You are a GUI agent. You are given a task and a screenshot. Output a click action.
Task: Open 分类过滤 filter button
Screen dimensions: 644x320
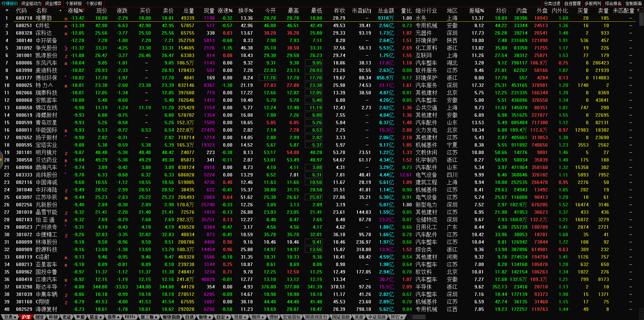[552, 3]
